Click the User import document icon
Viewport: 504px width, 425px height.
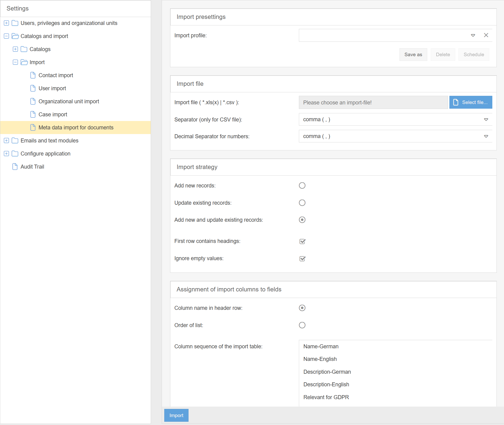(x=33, y=88)
